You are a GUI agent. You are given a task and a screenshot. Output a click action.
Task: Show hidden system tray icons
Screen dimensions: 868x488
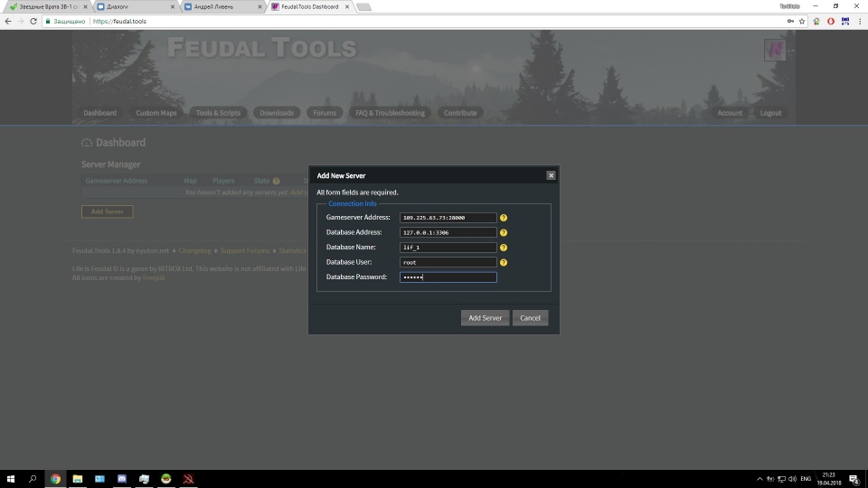coord(759,479)
